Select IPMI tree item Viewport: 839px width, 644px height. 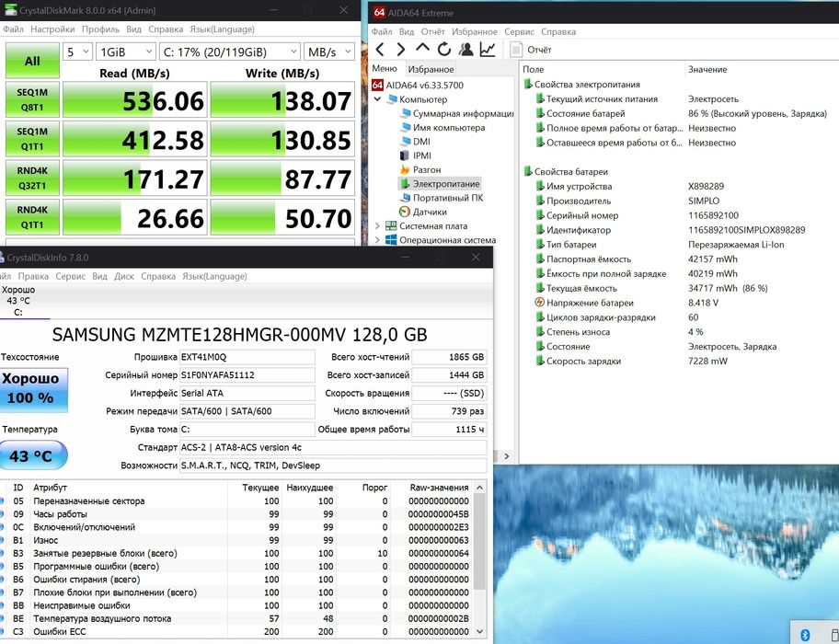(x=415, y=155)
